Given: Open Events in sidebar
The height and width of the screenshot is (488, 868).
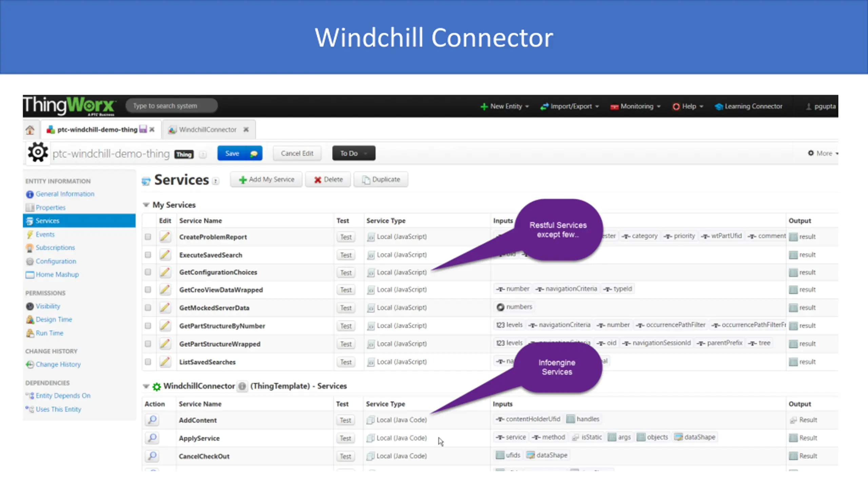Looking at the screenshot, I should pyautogui.click(x=45, y=234).
